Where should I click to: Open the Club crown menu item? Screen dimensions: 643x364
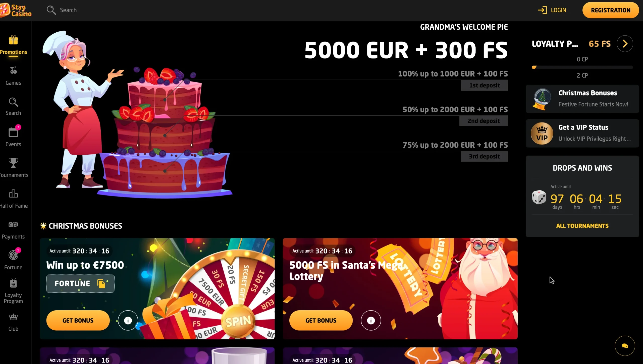coord(13,323)
